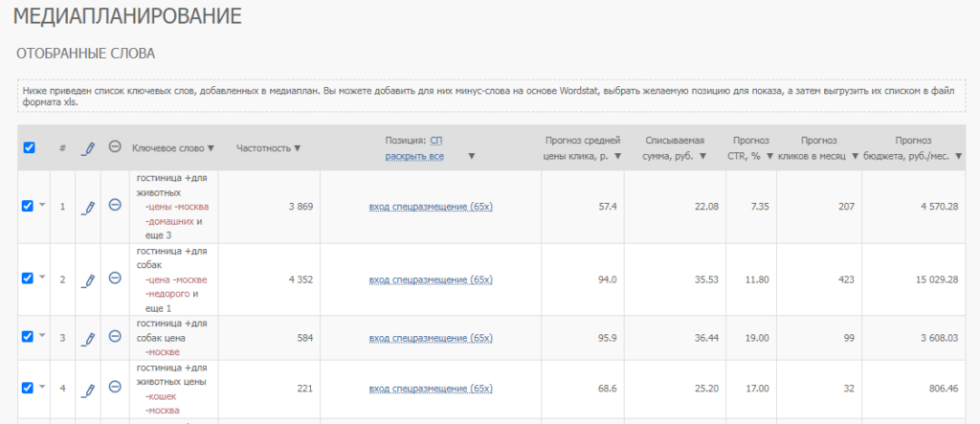The image size is (980, 424).
Task: Edit keyword in row 3 via pencil icon
Action: tap(88, 338)
